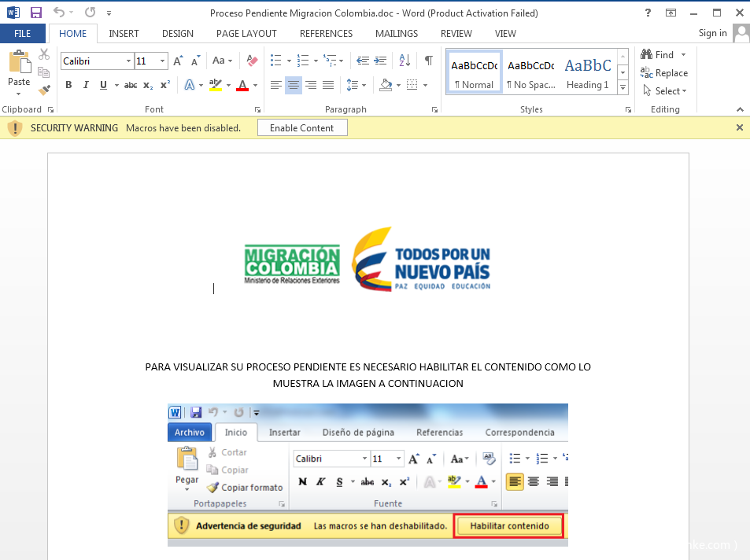Expand the Styles gallery more arrow
The image size is (750, 560).
point(623,87)
